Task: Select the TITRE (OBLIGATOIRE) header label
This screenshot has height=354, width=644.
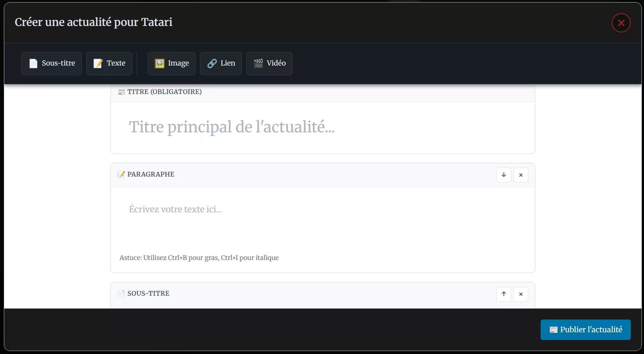Action: pyautogui.click(x=164, y=92)
